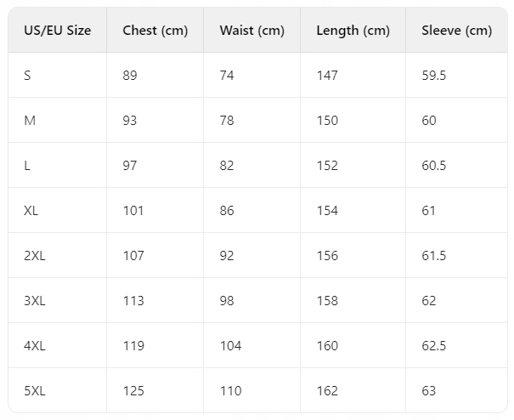
Task: Select waist value 104 for 4XL
Action: coord(230,346)
